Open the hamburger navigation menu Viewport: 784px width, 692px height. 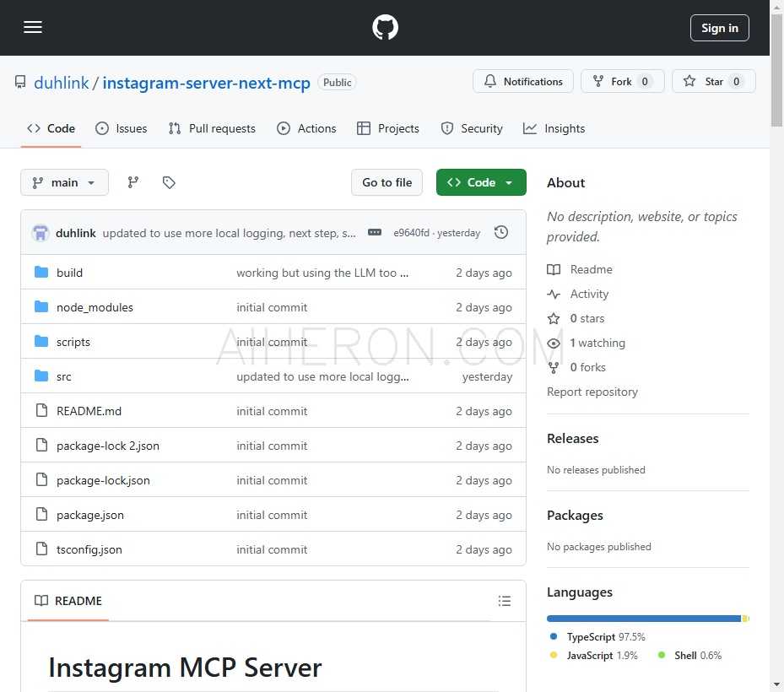[x=33, y=27]
